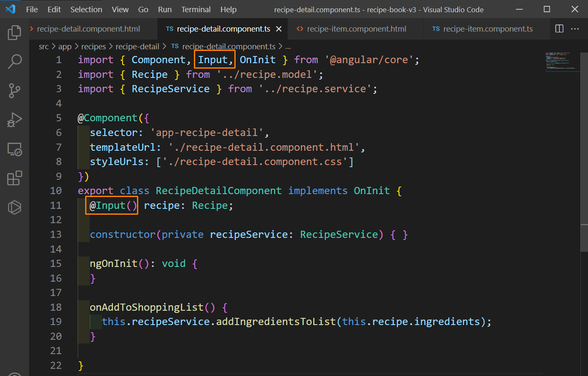The height and width of the screenshot is (376, 588).
Task: Click the onAddToShoppingList method name
Action: coord(147,307)
